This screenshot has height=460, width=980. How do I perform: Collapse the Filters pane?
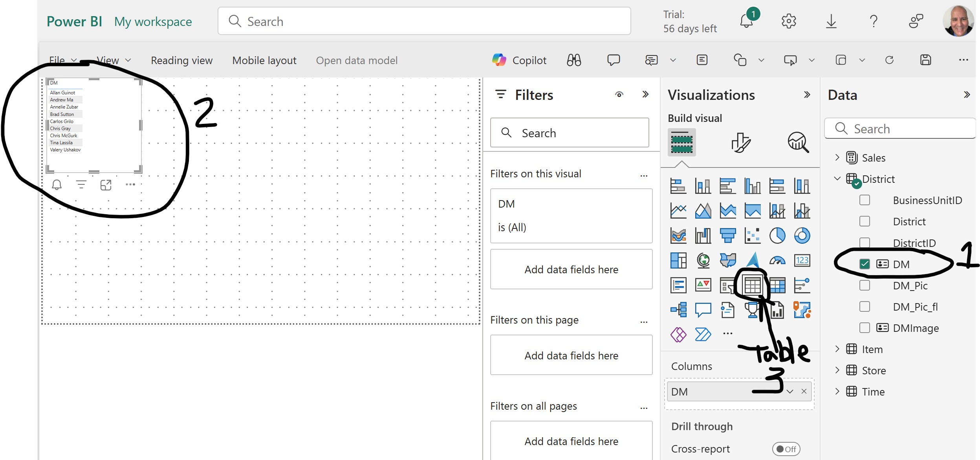645,95
